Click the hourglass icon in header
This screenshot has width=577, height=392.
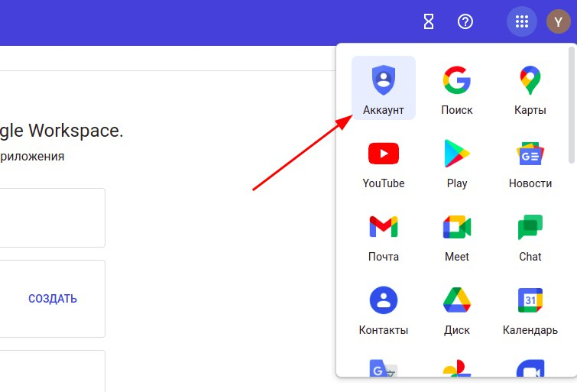(428, 21)
